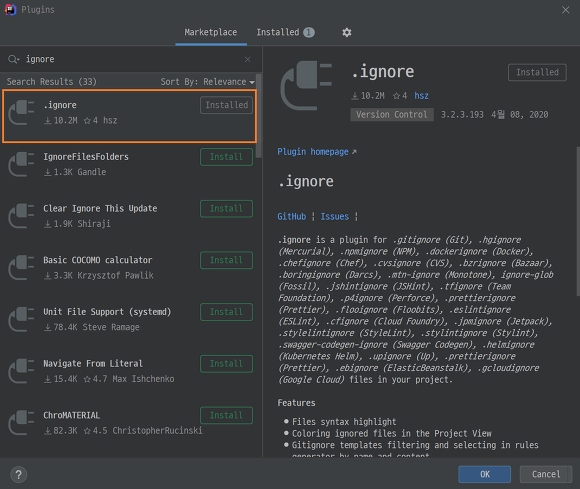Click the 'Search Results (33)' label
580x489 pixels.
click(51, 82)
